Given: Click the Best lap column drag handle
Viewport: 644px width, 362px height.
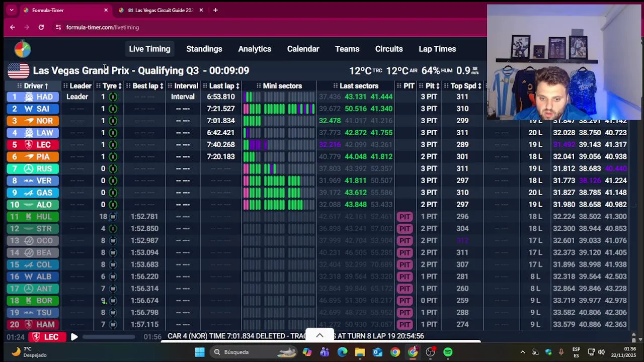Looking at the screenshot, I should click(128, 86).
